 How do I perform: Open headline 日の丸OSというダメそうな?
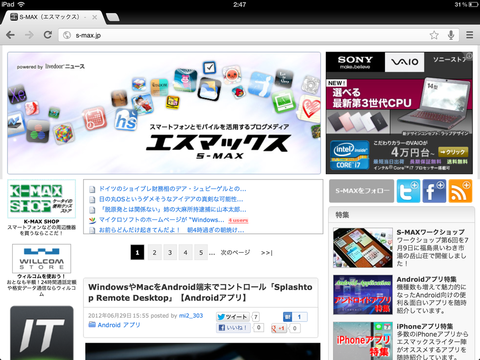coord(171,199)
